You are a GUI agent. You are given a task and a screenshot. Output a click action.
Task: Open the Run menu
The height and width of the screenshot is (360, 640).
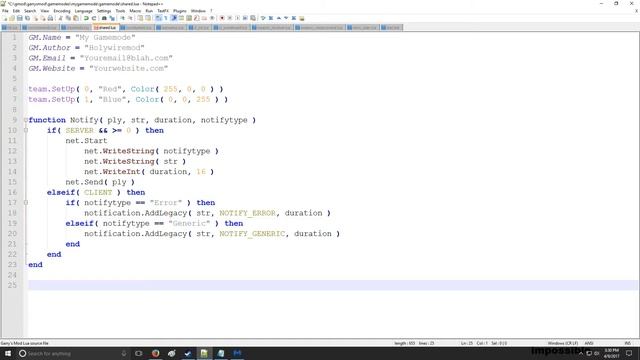pyautogui.click(x=149, y=11)
